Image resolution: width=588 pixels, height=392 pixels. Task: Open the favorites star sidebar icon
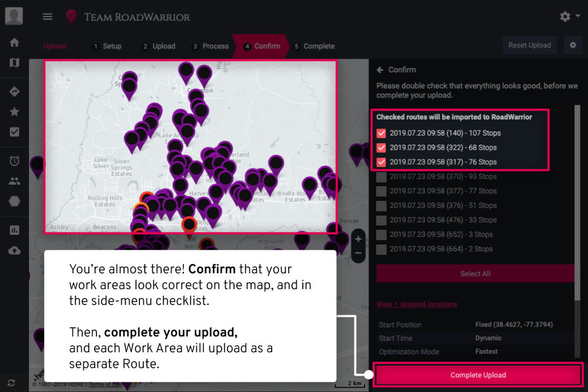(x=14, y=112)
